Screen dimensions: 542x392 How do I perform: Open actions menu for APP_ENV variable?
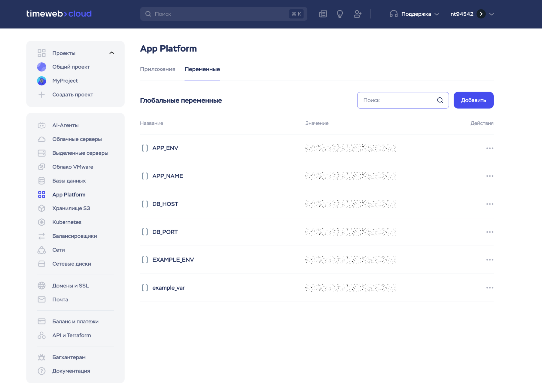pos(489,148)
